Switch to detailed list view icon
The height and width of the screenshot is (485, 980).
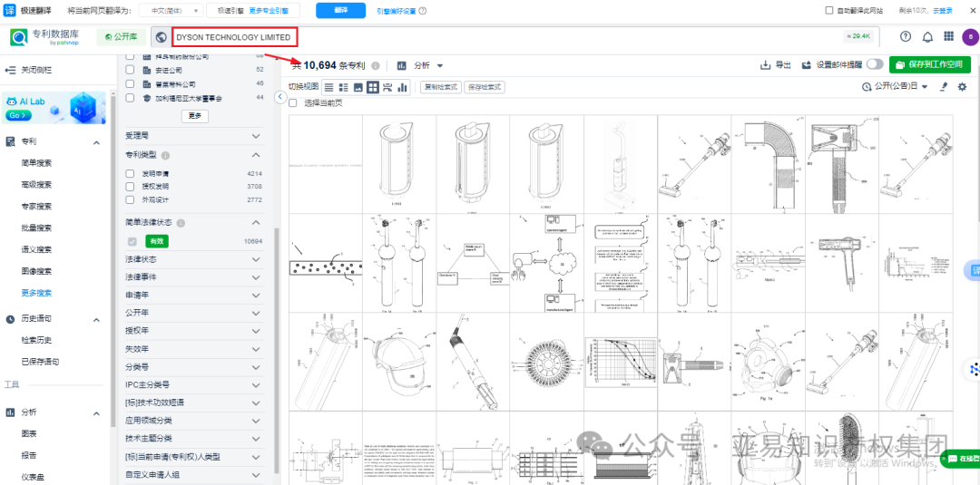[x=343, y=87]
